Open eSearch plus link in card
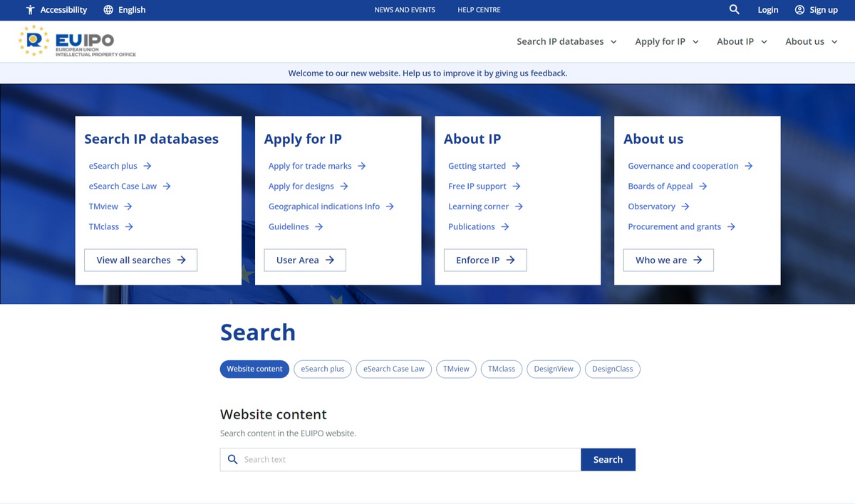Image resolution: width=855 pixels, height=504 pixels. pos(120,166)
